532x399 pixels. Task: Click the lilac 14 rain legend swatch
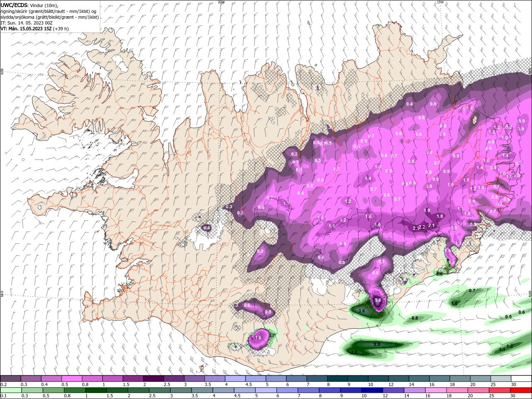[x=415, y=390]
